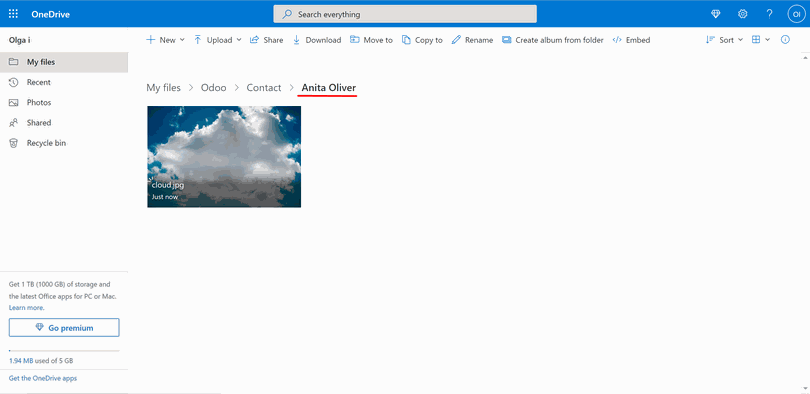Click the storage usage progress bar
Image resolution: width=810 pixels, height=394 pixels.
click(x=64, y=351)
